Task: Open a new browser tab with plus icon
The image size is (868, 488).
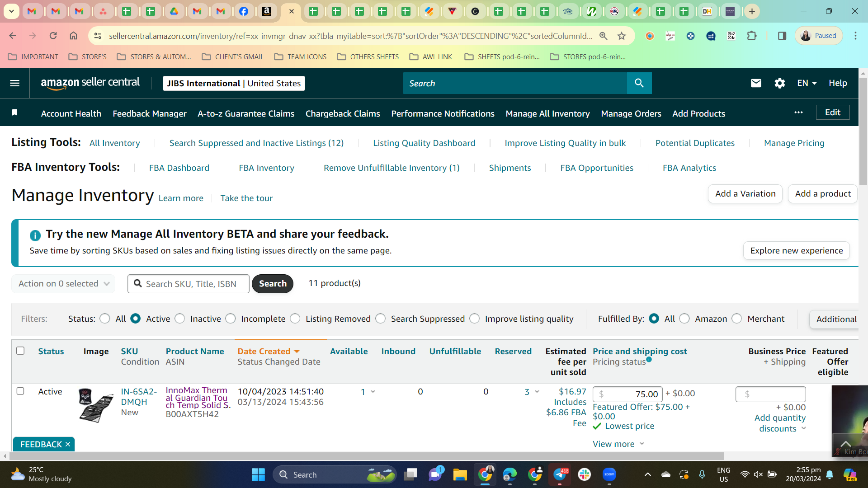Action: pyautogui.click(x=752, y=11)
